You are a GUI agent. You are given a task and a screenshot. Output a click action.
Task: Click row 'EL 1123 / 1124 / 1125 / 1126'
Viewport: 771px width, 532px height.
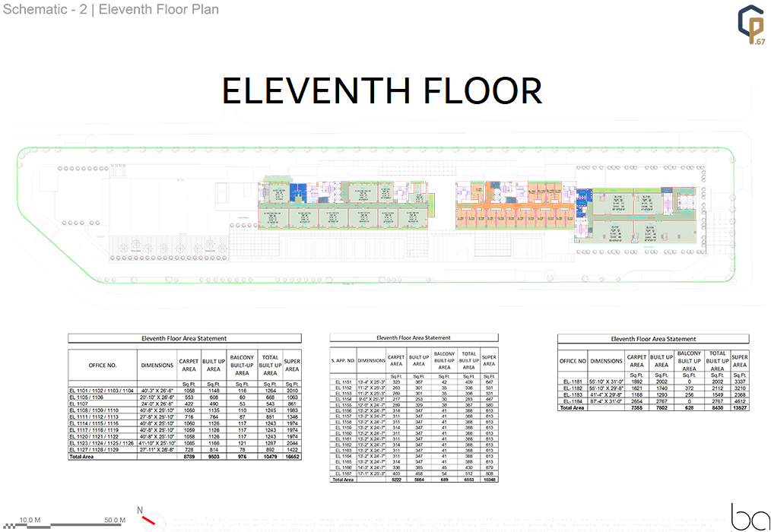click(x=103, y=443)
